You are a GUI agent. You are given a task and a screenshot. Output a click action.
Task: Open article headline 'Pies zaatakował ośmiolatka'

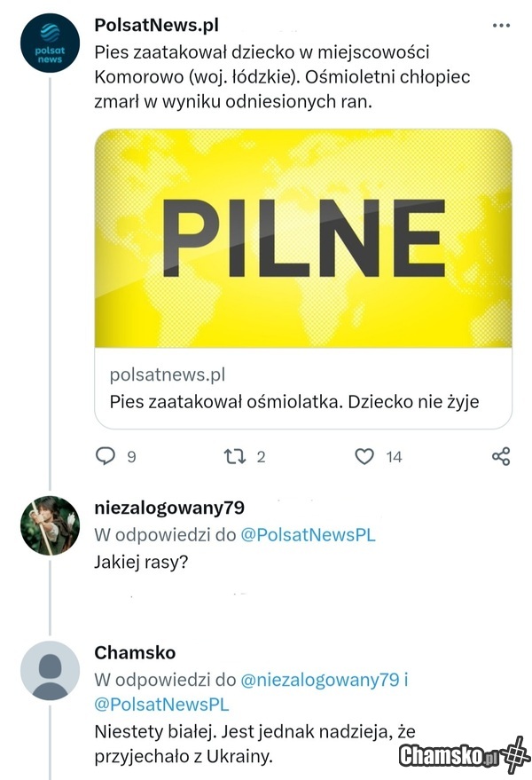(294, 401)
